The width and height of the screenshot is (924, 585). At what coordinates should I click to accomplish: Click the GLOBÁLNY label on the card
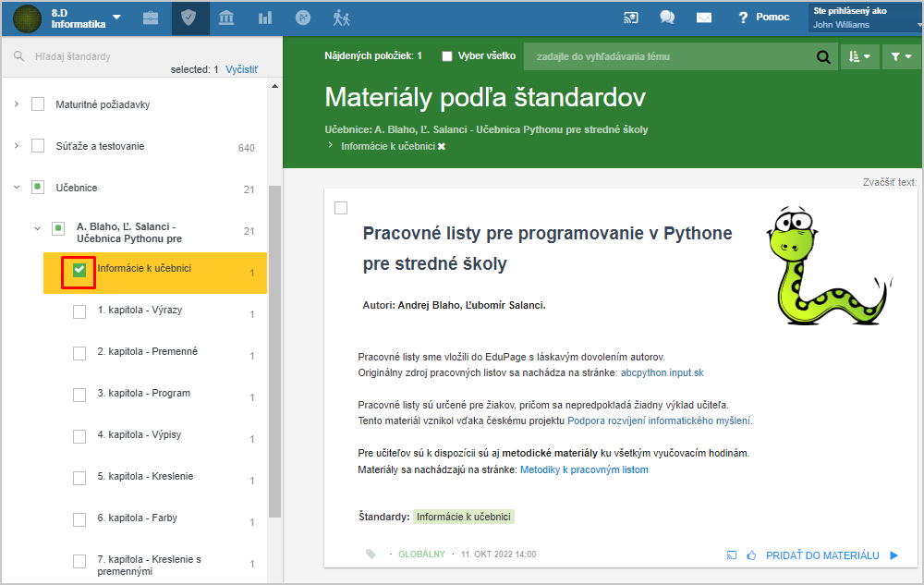click(421, 554)
